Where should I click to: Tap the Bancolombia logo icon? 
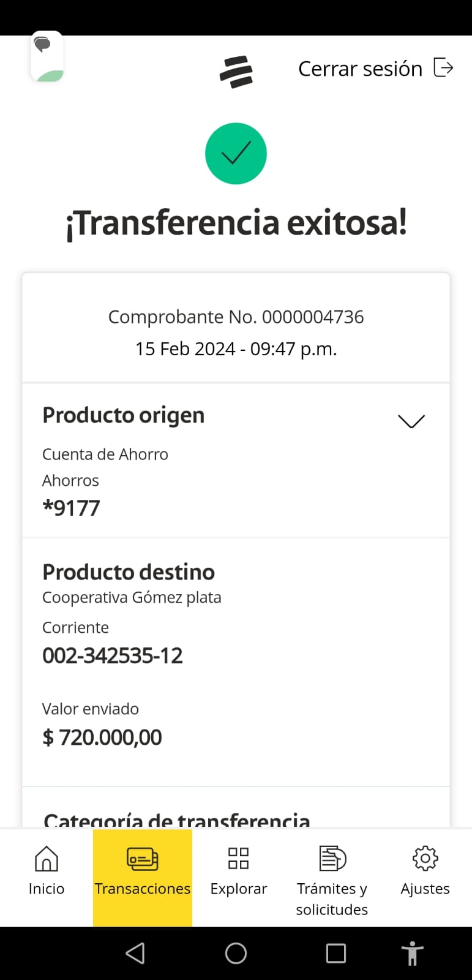pos(236,71)
